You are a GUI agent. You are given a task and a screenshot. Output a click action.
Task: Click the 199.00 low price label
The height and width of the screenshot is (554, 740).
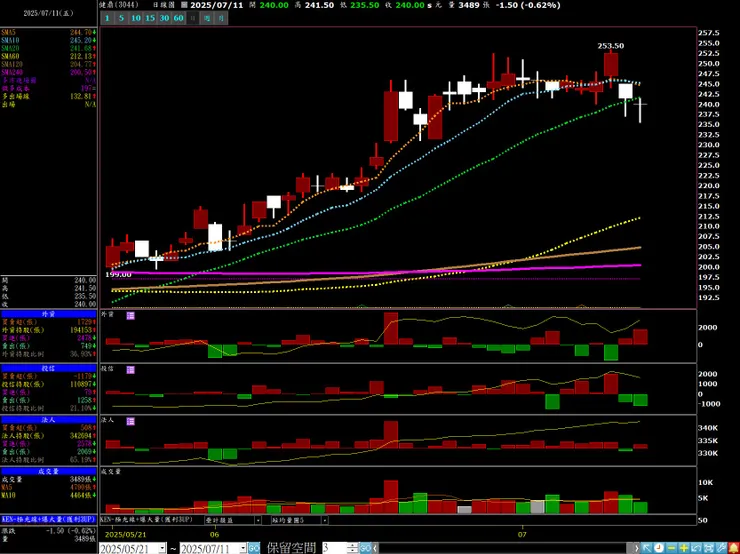coord(118,274)
